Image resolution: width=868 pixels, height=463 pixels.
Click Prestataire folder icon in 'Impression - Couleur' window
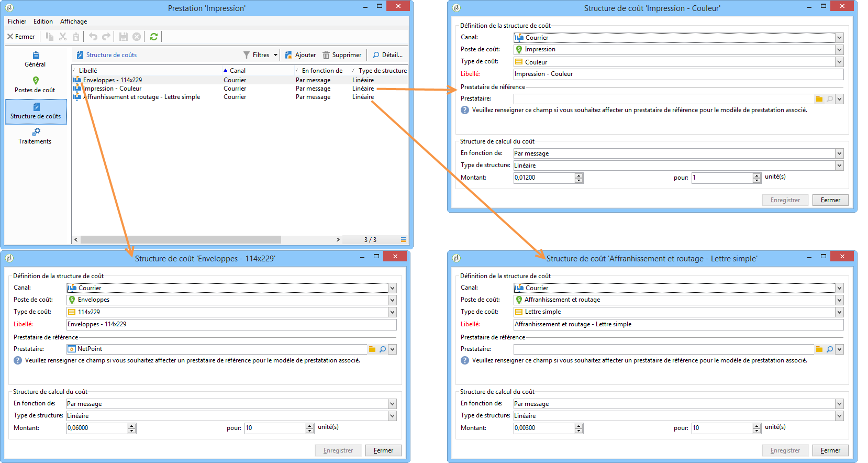[819, 99]
